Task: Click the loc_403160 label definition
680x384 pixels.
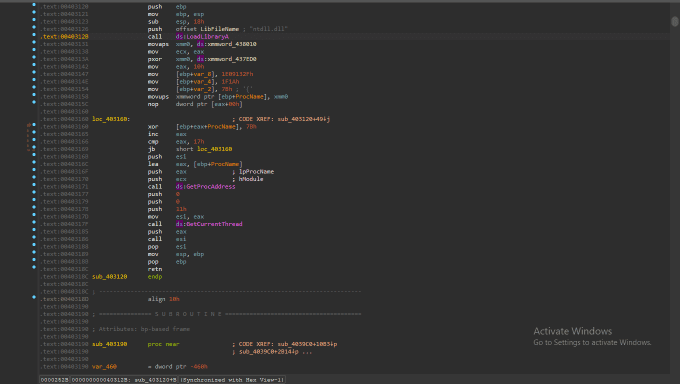Action: tap(111, 119)
